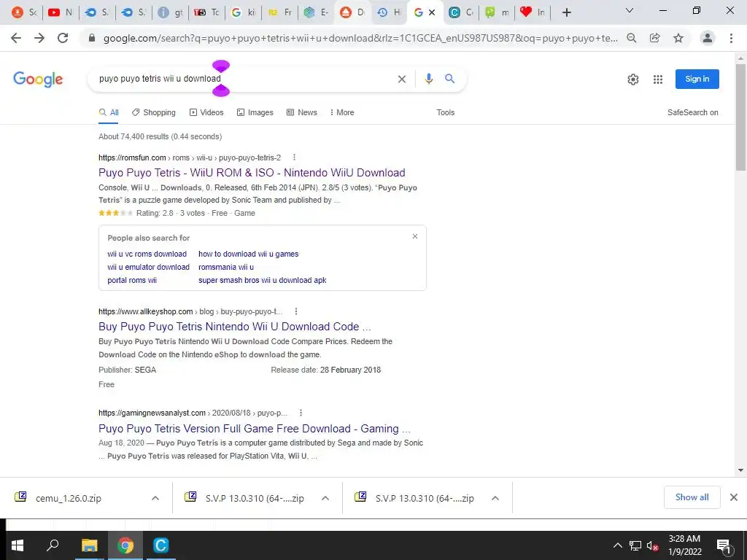Go back to the previous page
Screen dimensions: 747x560
pyautogui.click(x=16, y=38)
